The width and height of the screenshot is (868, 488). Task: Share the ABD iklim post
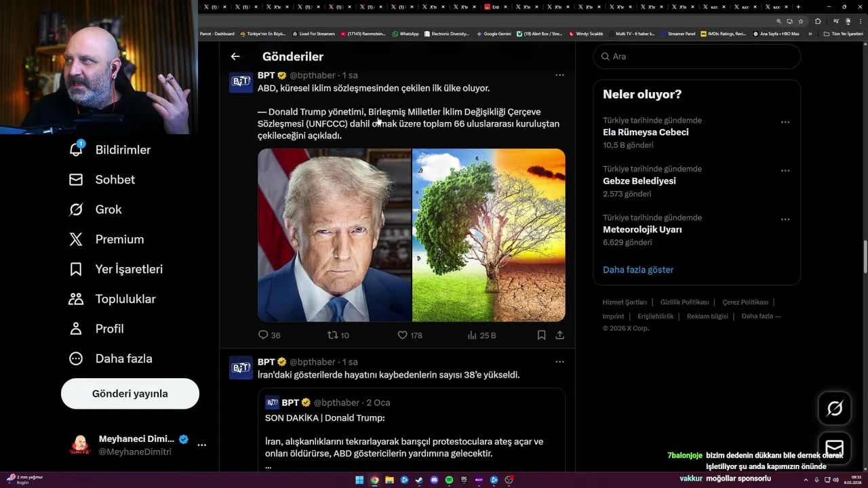tap(560, 335)
